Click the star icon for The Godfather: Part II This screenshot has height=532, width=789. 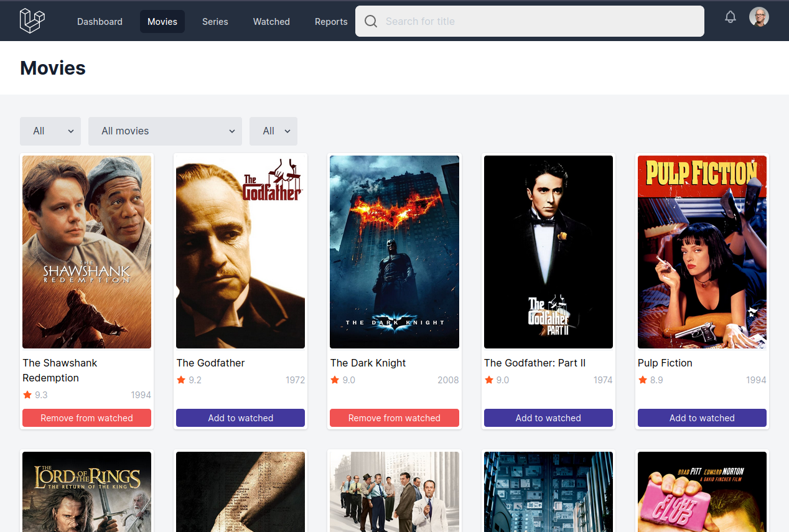tap(489, 380)
